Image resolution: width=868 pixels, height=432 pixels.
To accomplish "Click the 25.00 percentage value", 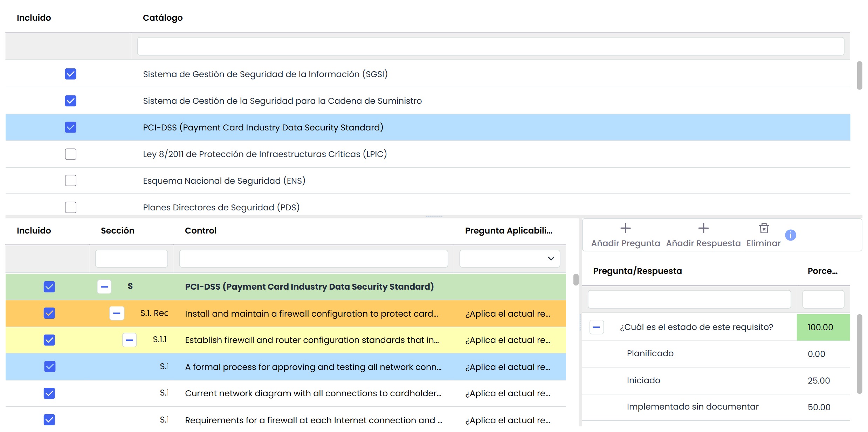I will click(x=819, y=380).
